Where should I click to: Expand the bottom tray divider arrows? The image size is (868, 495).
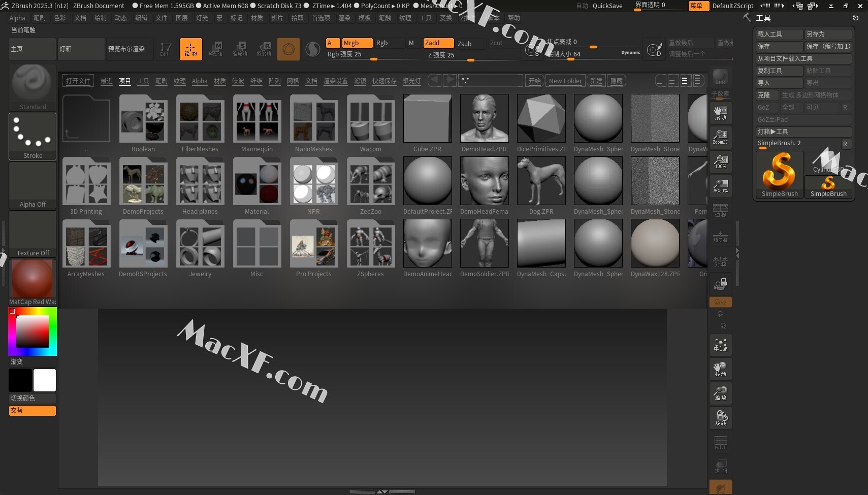coord(382,492)
